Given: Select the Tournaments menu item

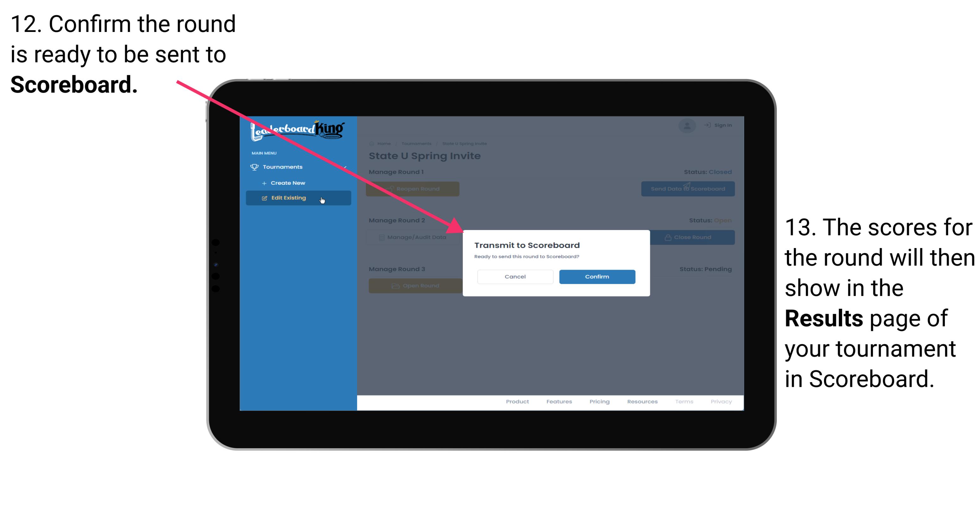Looking at the screenshot, I should pos(282,167).
